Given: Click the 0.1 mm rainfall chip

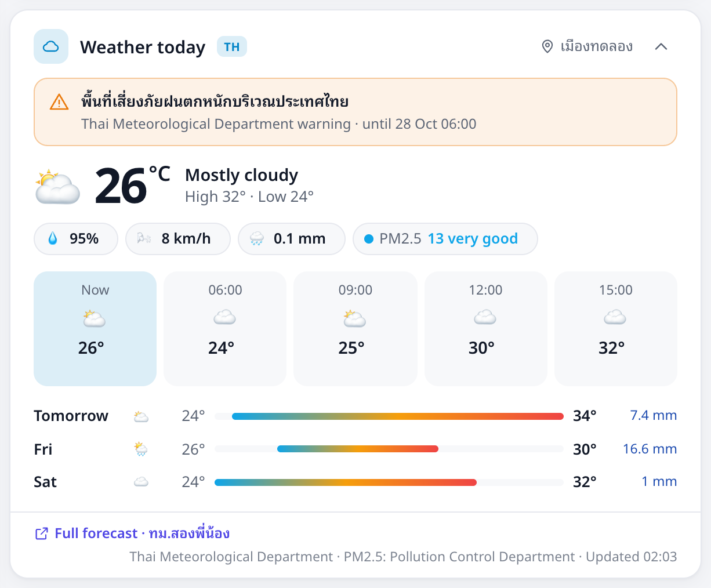Looking at the screenshot, I should [292, 239].
